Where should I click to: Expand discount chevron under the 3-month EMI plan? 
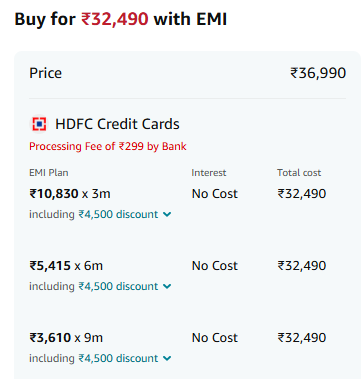tap(167, 214)
